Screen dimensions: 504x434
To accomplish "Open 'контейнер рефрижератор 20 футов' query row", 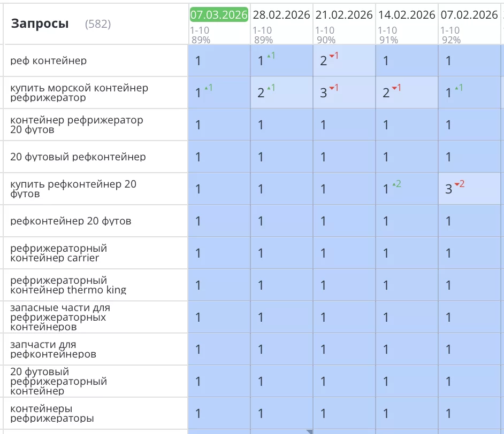I will point(77,125).
